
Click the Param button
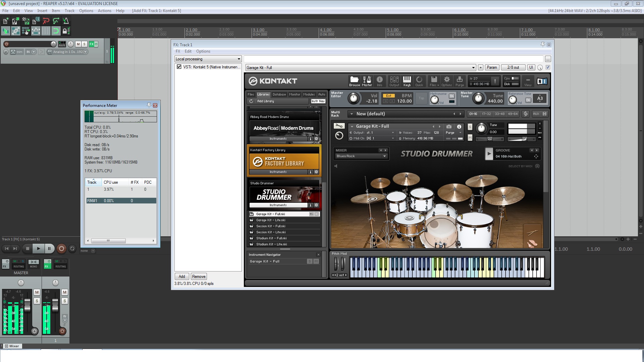point(492,67)
